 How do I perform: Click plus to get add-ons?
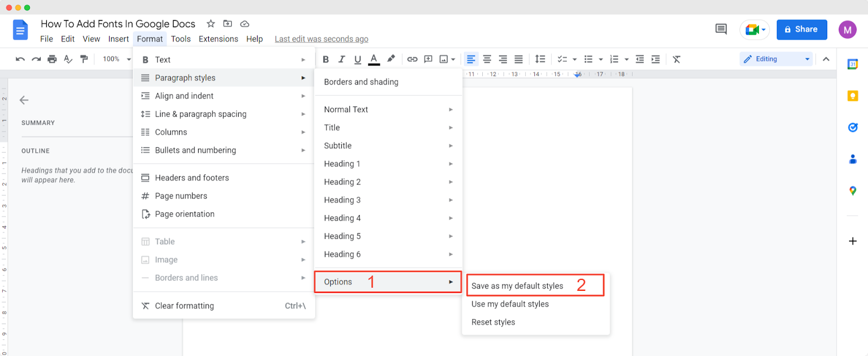point(852,241)
